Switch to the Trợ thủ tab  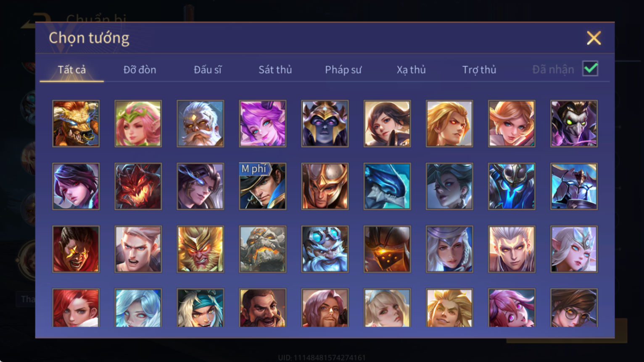pyautogui.click(x=479, y=70)
